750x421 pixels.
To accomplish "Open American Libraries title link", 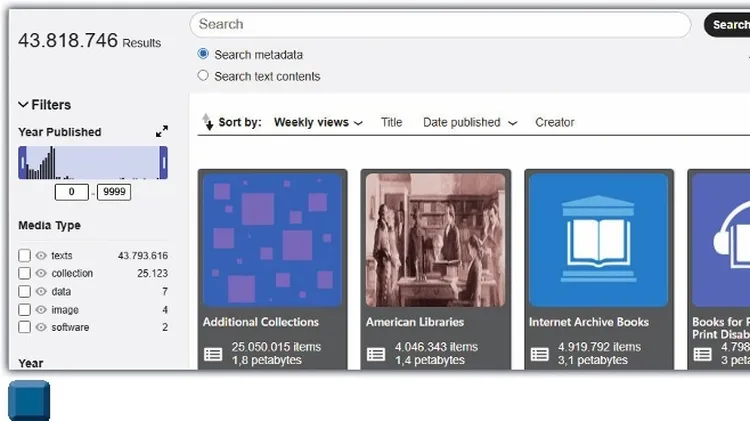I will (415, 322).
